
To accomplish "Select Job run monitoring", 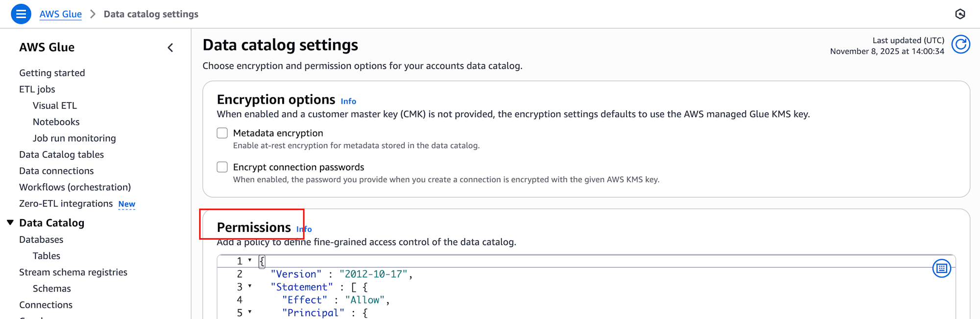I will tap(74, 138).
